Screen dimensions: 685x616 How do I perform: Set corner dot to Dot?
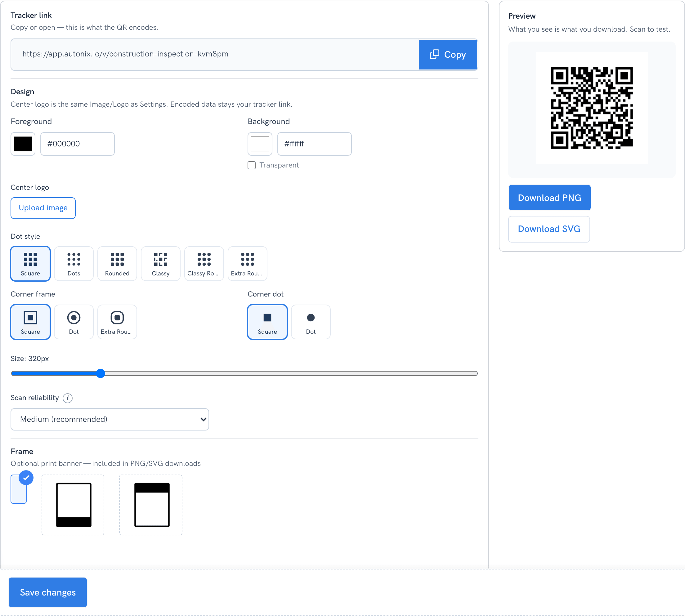(x=311, y=322)
